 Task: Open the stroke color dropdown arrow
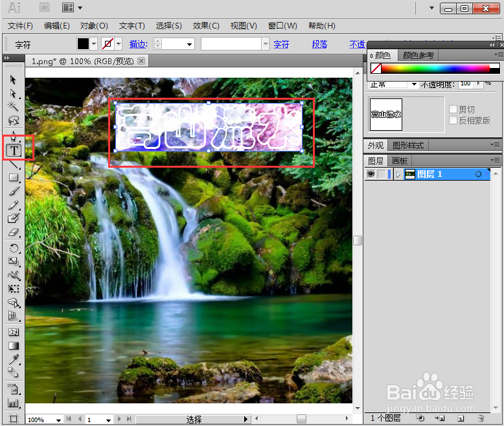(x=119, y=43)
